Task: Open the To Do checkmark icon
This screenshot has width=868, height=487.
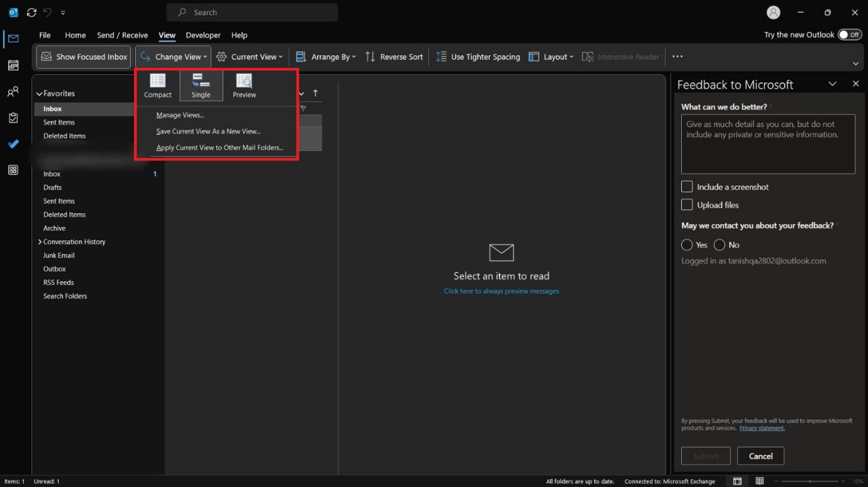Action: pyautogui.click(x=13, y=144)
